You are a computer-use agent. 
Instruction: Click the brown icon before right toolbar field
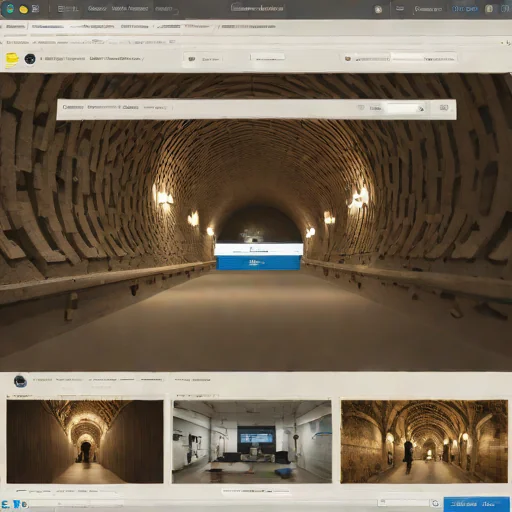[348, 59]
